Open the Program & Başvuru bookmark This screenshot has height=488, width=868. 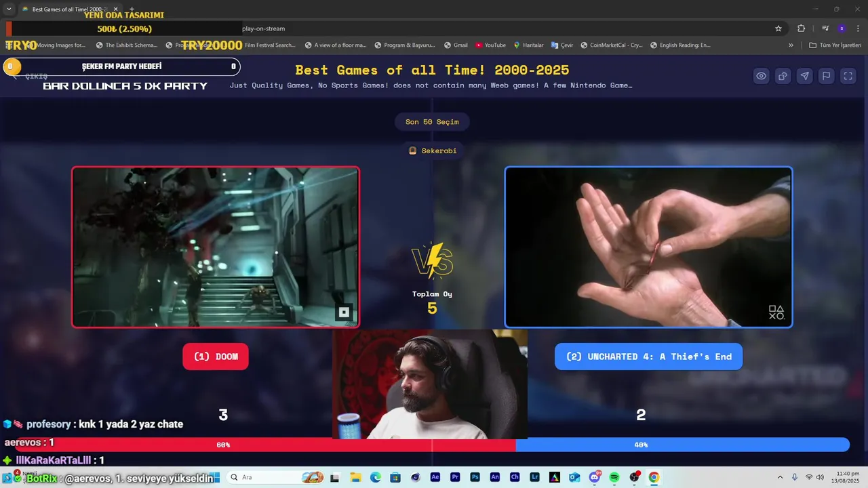pos(404,45)
